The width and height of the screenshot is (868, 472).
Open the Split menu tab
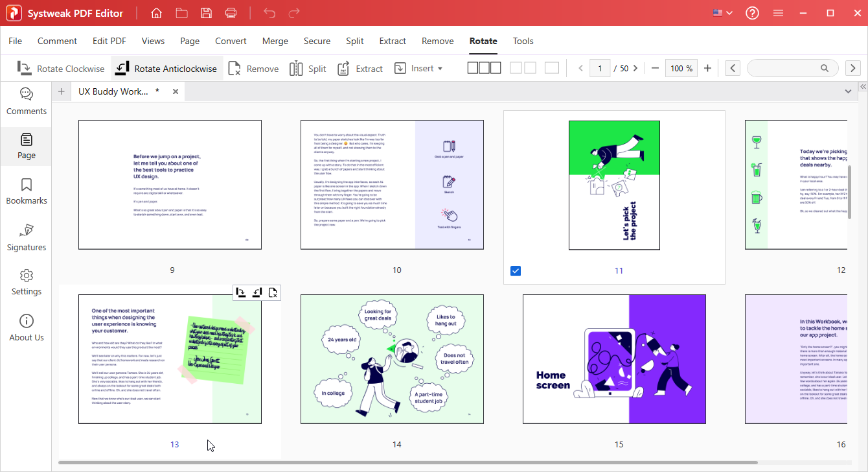pos(355,41)
